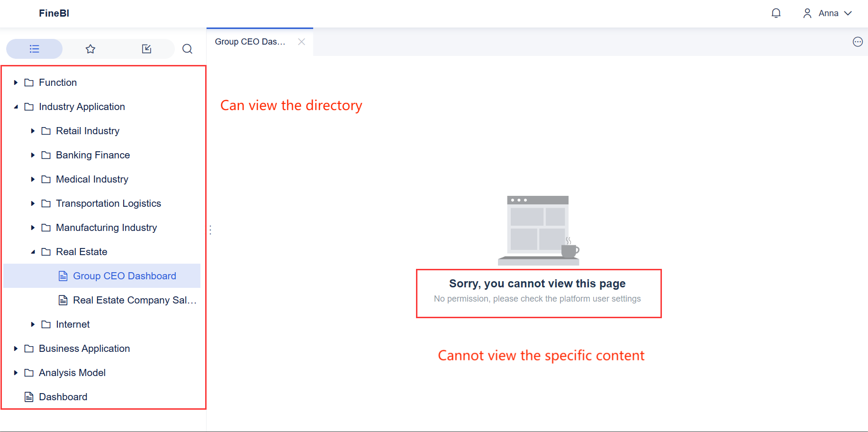The width and height of the screenshot is (868, 432).
Task: Expand the Function folder
Action: point(16,82)
